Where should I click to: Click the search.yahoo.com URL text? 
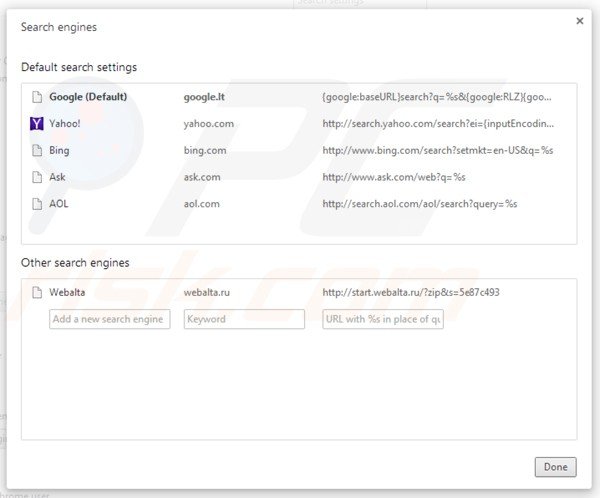[x=438, y=124]
